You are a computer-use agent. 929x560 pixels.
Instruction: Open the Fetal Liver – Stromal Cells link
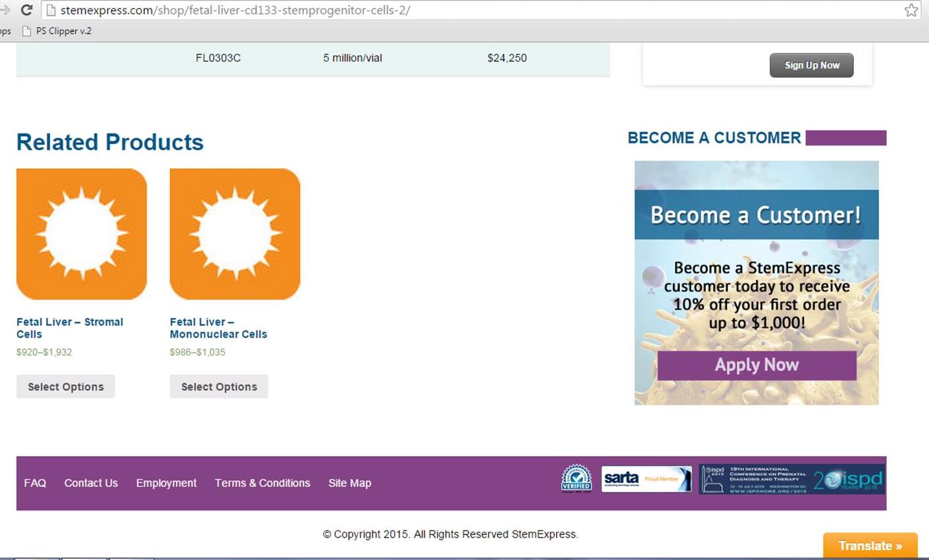pyautogui.click(x=70, y=328)
